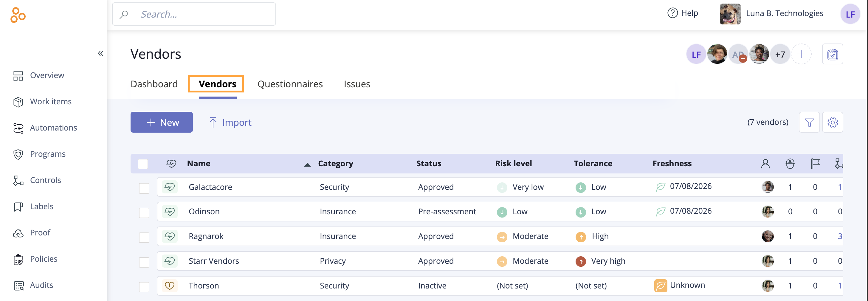
Task: Click Thorson warning heart icon
Action: [170, 286]
